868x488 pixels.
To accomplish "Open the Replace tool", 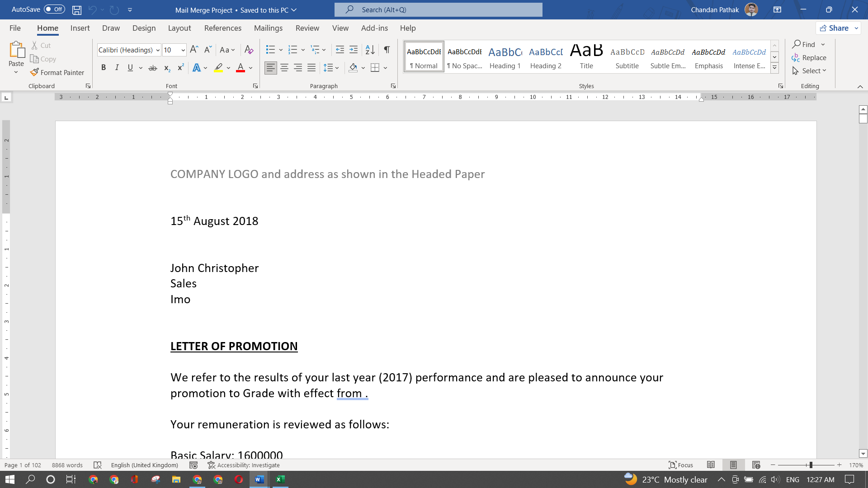I will pyautogui.click(x=809, y=58).
